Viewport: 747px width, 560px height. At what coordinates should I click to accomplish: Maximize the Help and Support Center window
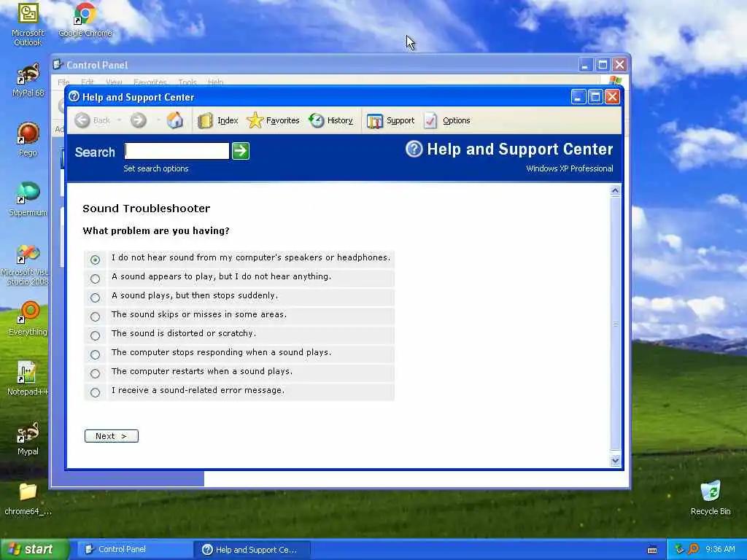tap(595, 97)
